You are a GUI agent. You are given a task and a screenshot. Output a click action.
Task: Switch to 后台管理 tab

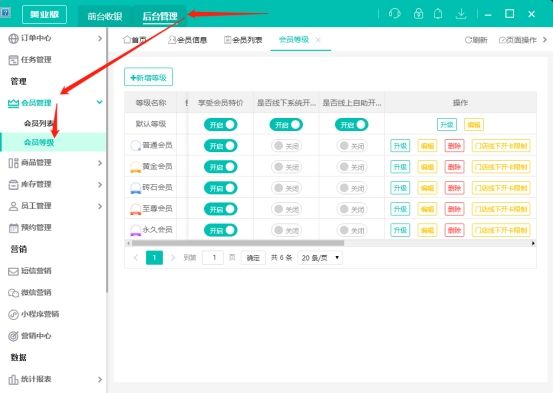(160, 16)
